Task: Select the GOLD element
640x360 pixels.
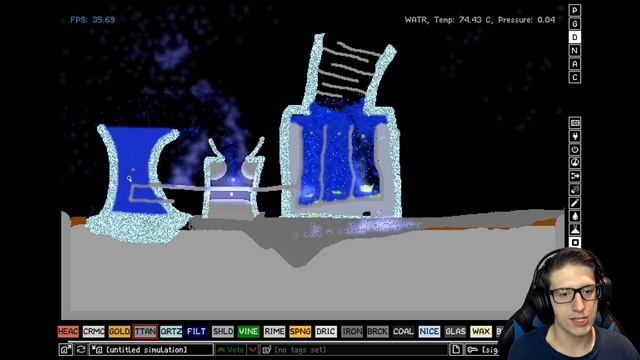Action: [x=120, y=331]
